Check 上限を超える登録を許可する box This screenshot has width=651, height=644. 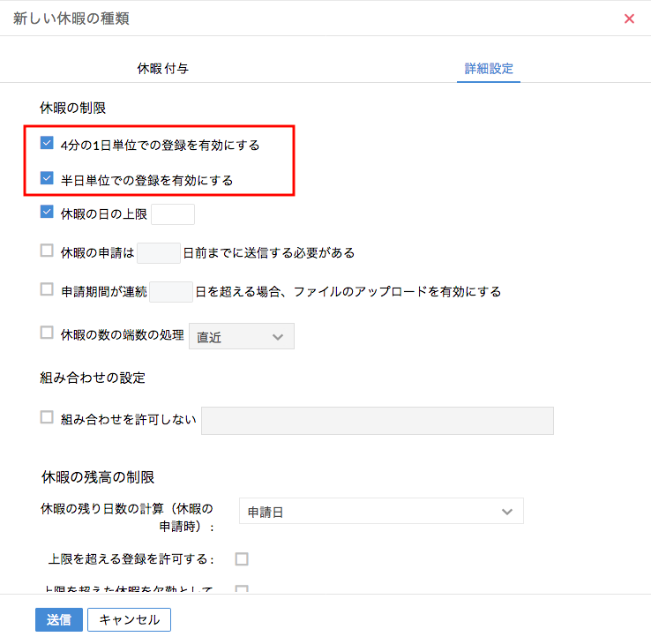[x=242, y=558]
